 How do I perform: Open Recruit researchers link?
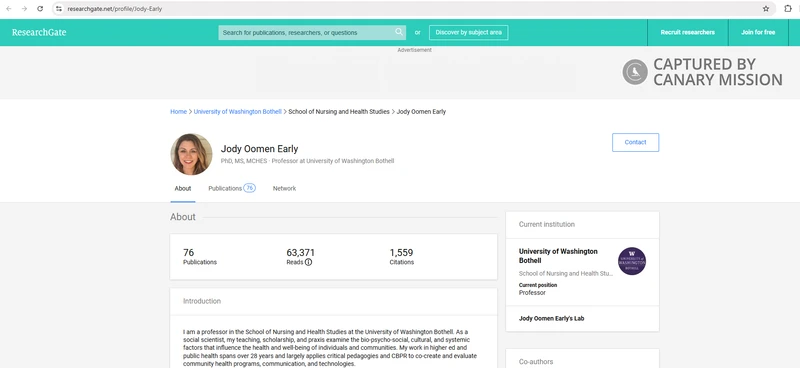(687, 32)
